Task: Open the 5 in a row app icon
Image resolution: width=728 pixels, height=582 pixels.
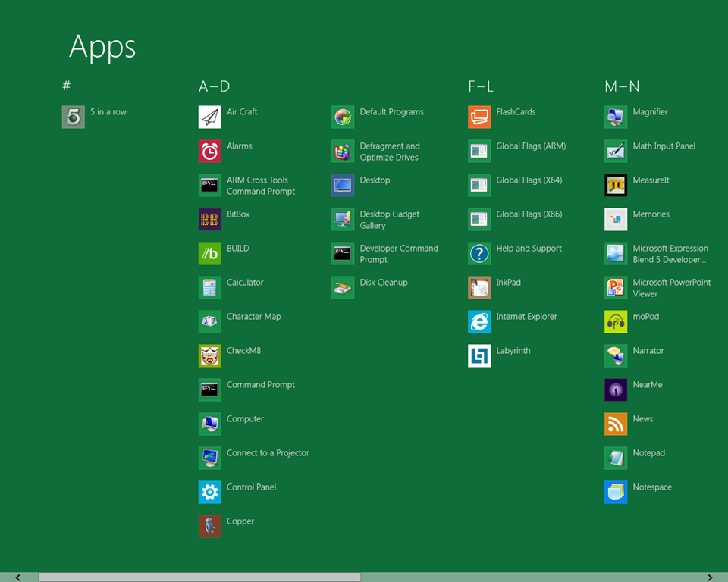Action: pyautogui.click(x=74, y=117)
